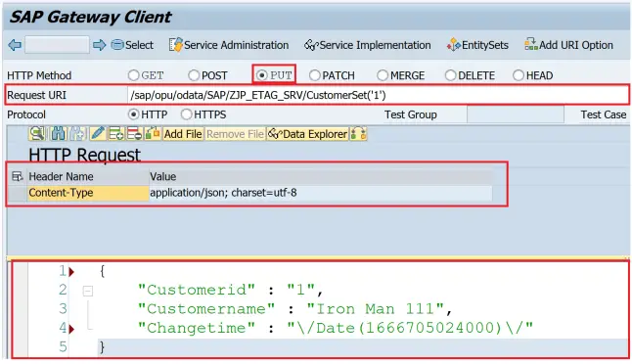The image size is (632, 364).
Task: Open the Data Explorer
Action: (307, 134)
